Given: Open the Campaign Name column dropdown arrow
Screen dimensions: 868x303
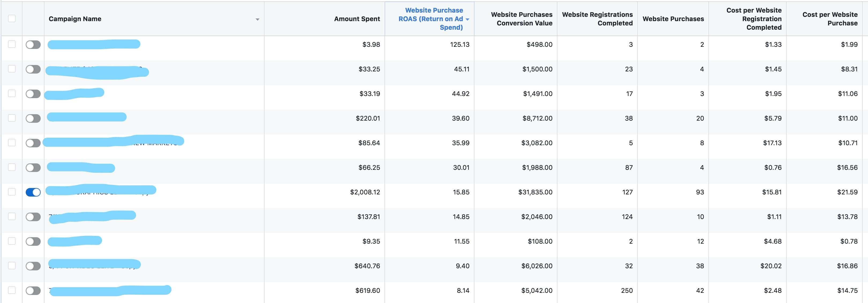Looking at the screenshot, I should (258, 20).
